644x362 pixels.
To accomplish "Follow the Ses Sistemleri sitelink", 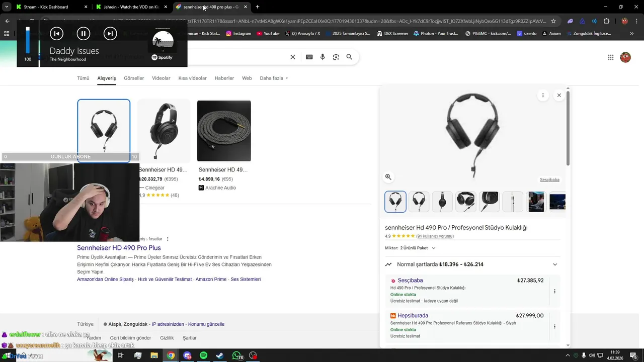I will pos(246,280).
